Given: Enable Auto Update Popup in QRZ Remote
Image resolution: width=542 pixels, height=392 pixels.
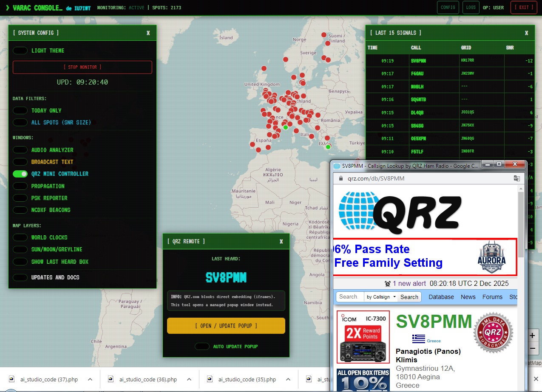Looking at the screenshot, I should pyautogui.click(x=202, y=347).
